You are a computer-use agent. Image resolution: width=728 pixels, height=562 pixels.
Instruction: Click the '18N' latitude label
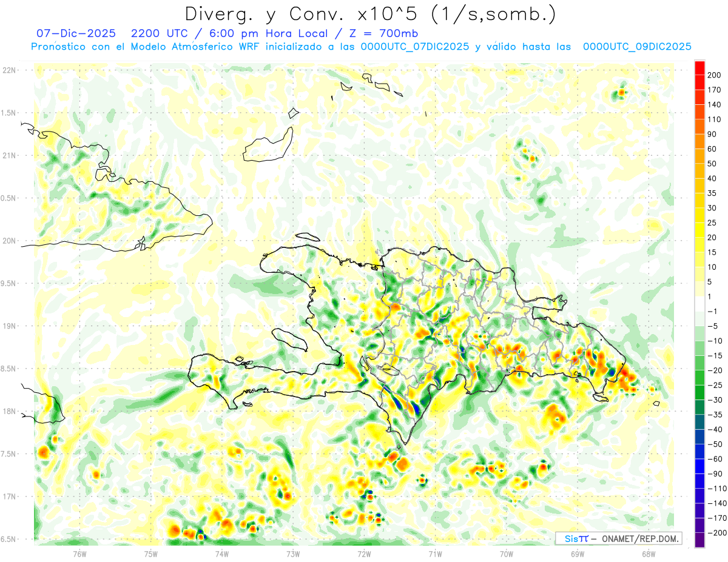[9, 411]
